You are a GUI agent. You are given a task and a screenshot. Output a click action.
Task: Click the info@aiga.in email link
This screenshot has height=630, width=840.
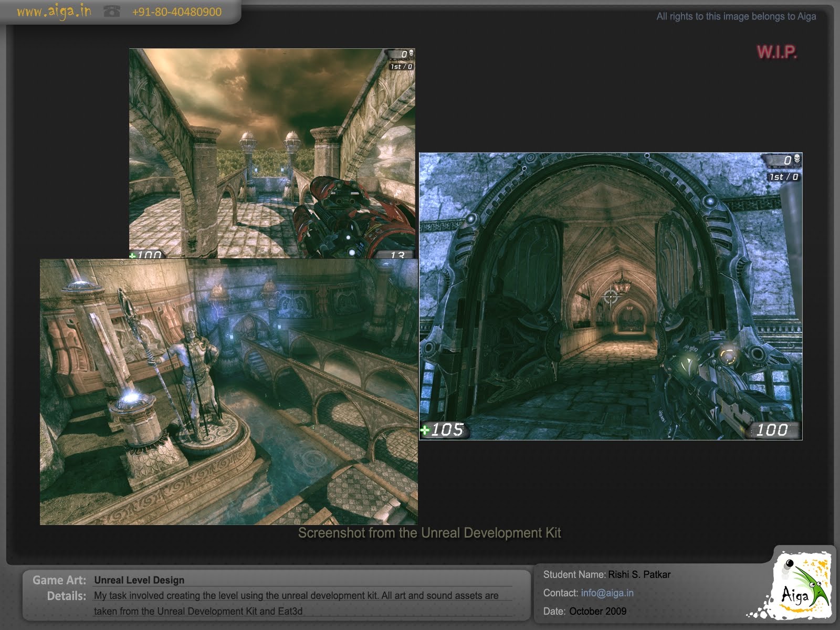click(607, 593)
